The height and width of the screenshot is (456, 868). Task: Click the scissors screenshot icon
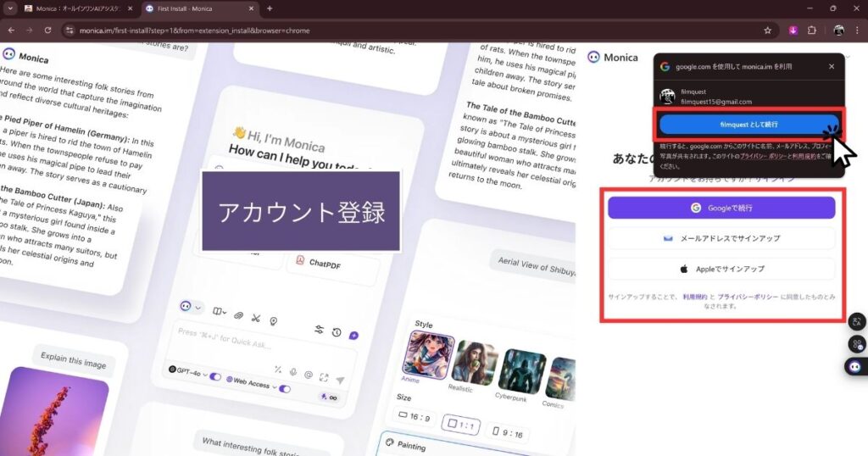(x=256, y=317)
